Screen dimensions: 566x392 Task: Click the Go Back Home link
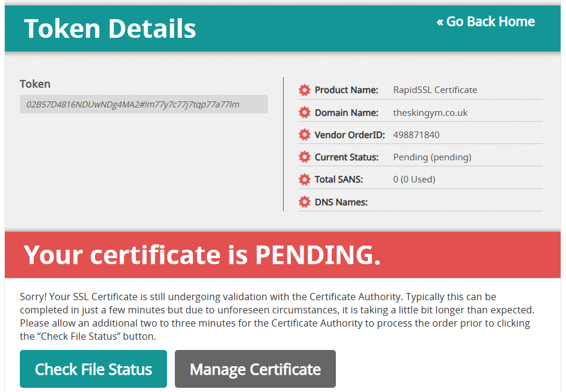pyautogui.click(x=485, y=22)
